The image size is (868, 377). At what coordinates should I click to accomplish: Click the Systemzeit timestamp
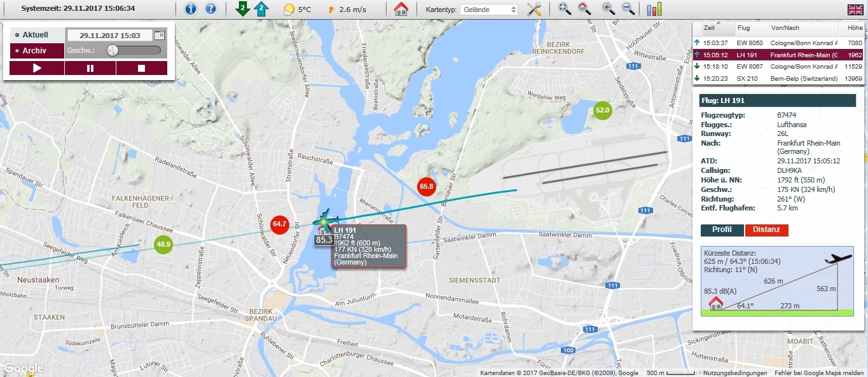tap(78, 9)
